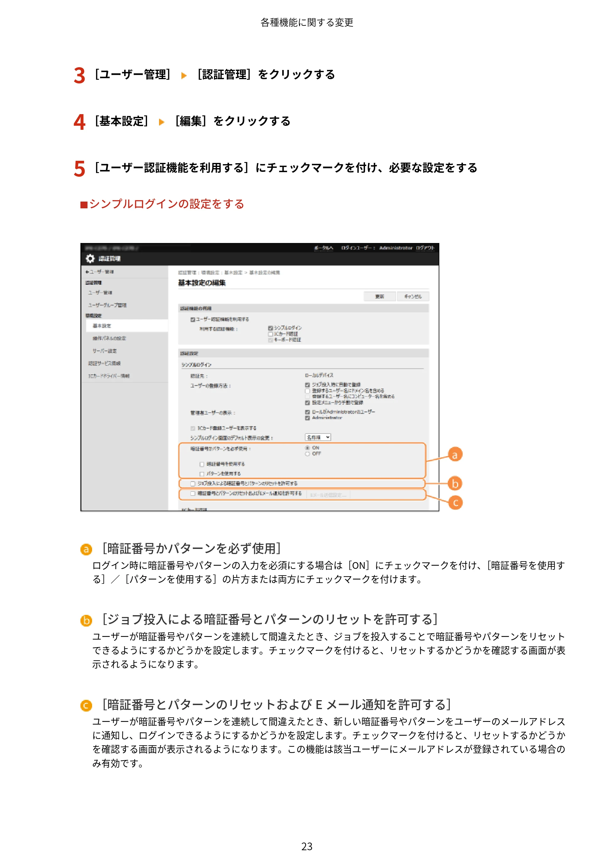
Task: Open the ポータルへ link
Action: coord(324,248)
